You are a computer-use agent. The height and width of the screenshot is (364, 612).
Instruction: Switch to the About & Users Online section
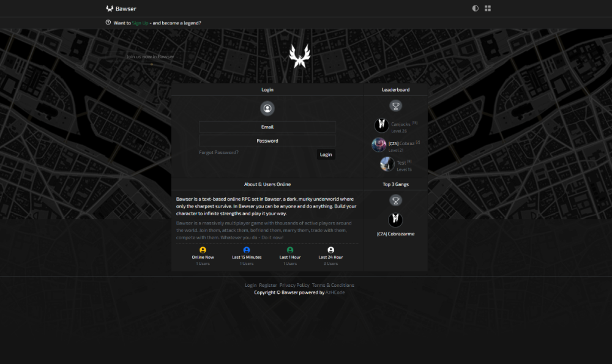click(x=267, y=184)
